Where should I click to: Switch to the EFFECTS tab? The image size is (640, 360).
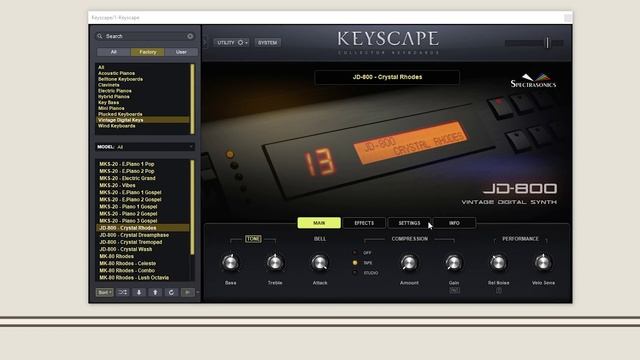pyautogui.click(x=364, y=223)
